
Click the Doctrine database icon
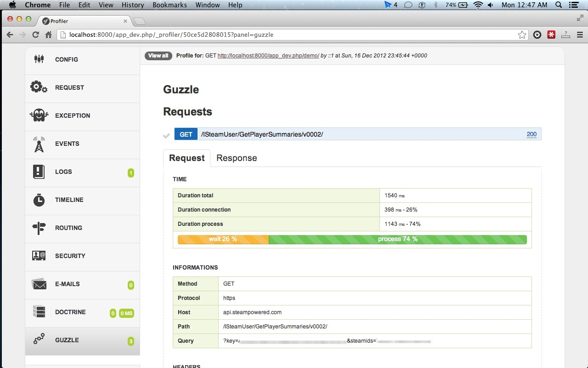tap(39, 312)
